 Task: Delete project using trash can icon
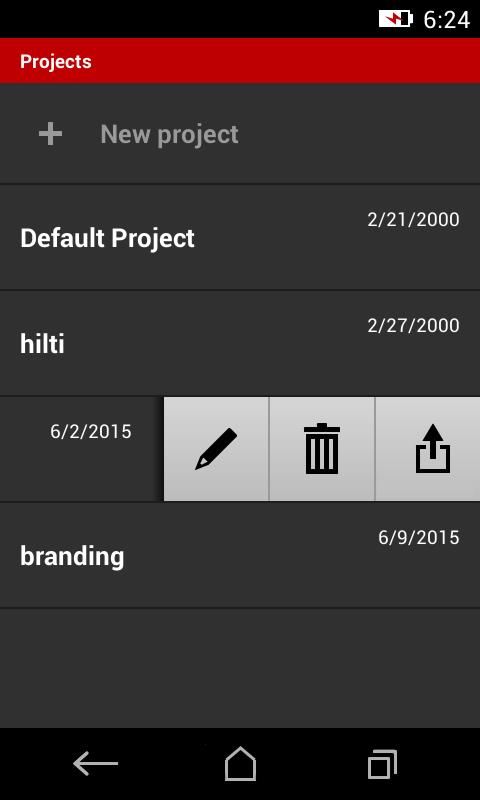(322, 449)
